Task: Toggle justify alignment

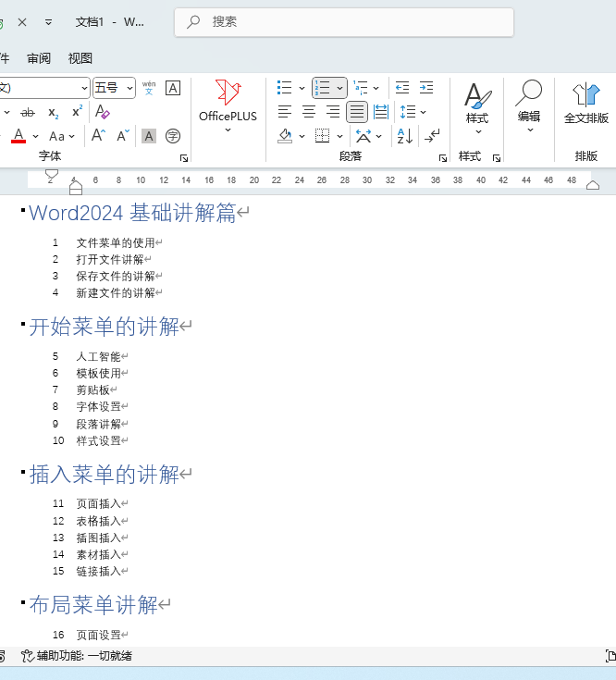Action: click(357, 112)
